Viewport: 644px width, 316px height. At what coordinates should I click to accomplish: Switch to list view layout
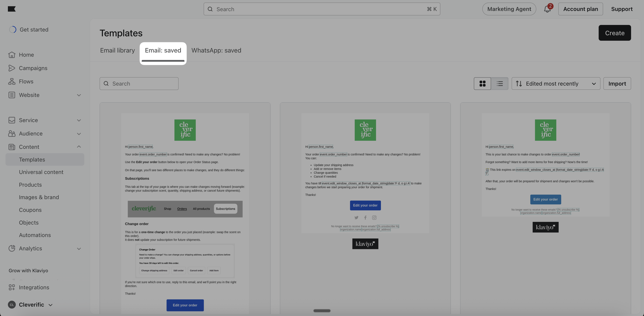[x=499, y=83]
